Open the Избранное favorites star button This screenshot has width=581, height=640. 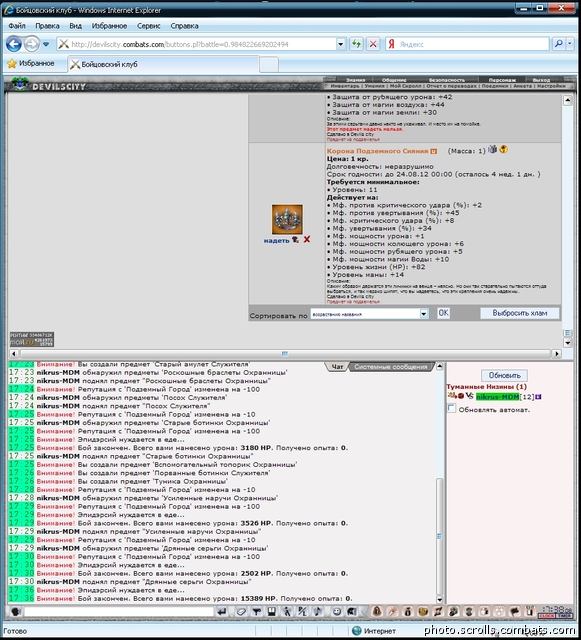click(31, 63)
